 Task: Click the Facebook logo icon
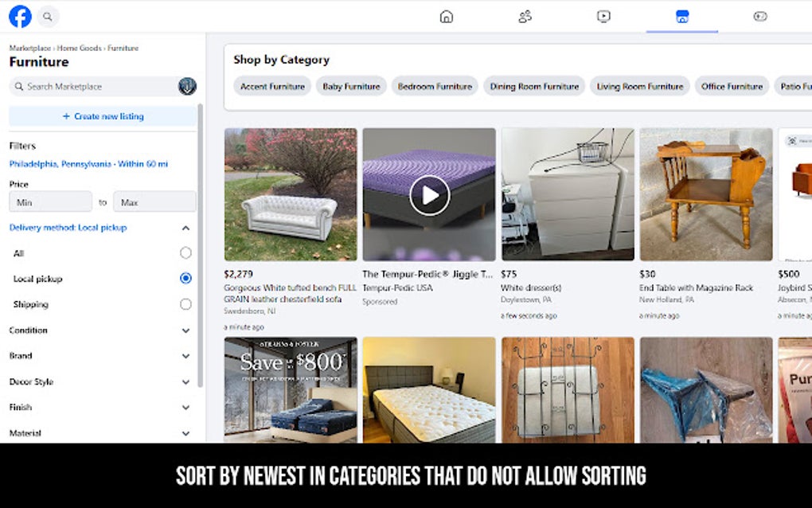pos(20,17)
